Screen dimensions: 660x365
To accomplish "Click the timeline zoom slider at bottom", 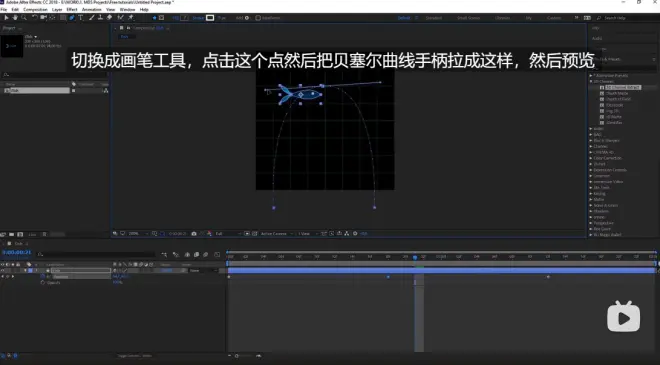I will tap(246, 356).
